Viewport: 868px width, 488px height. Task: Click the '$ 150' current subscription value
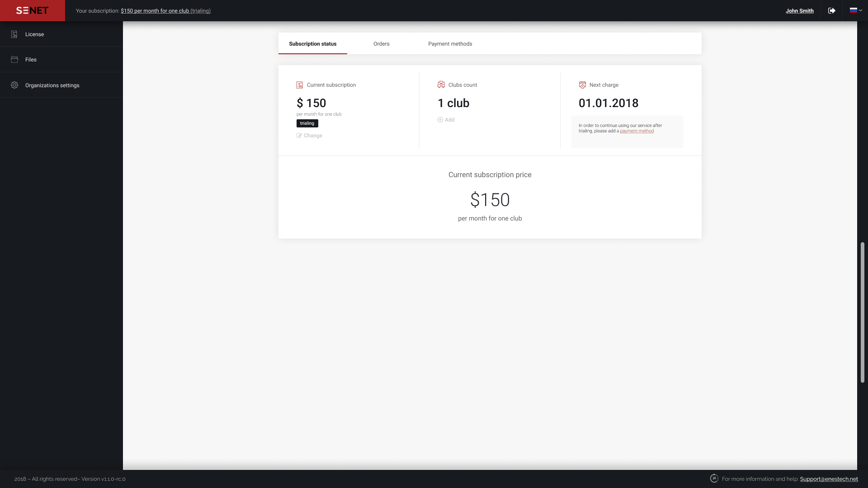(x=311, y=103)
